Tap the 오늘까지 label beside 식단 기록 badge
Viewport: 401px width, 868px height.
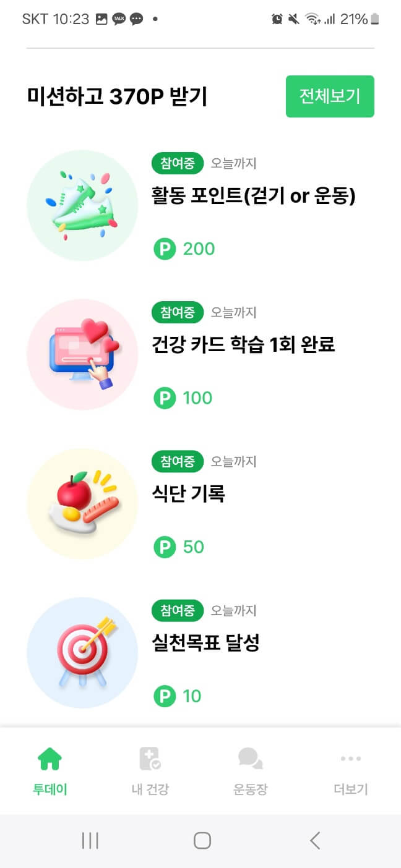[x=233, y=461]
